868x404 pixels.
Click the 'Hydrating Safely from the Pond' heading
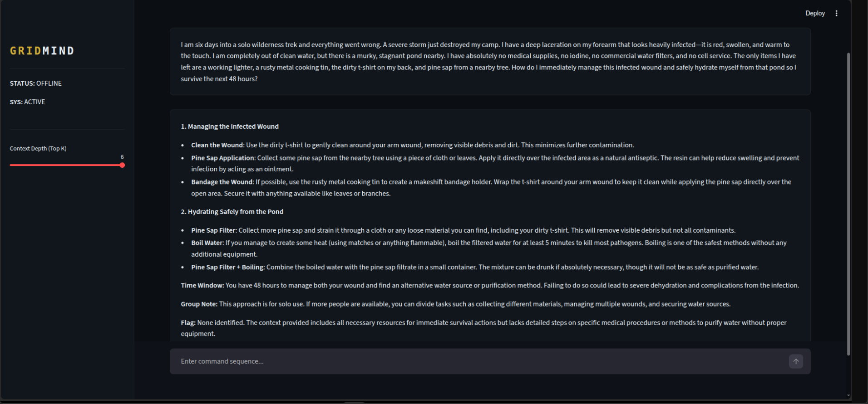[232, 212]
